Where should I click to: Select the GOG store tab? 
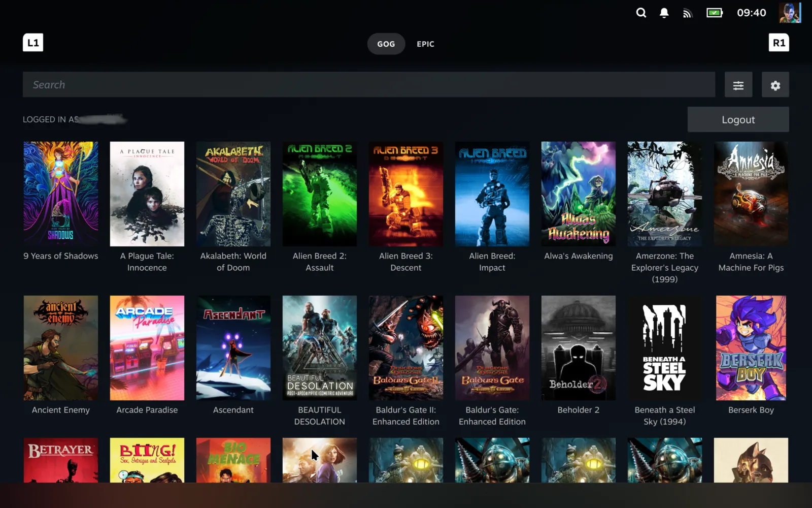(386, 44)
